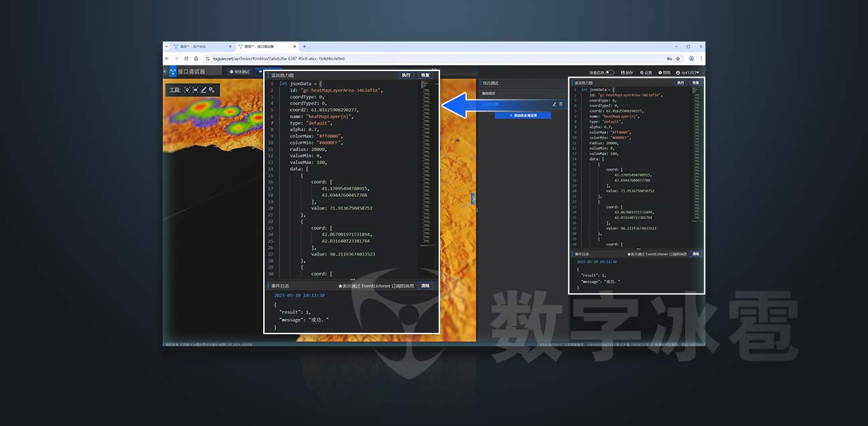Click the 添加综合测试项 button

pos(522,115)
